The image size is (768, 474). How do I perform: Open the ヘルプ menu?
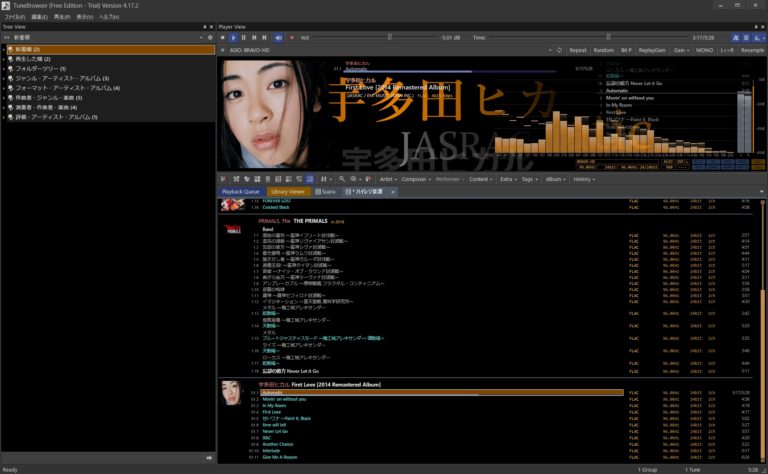pyautogui.click(x=109, y=17)
